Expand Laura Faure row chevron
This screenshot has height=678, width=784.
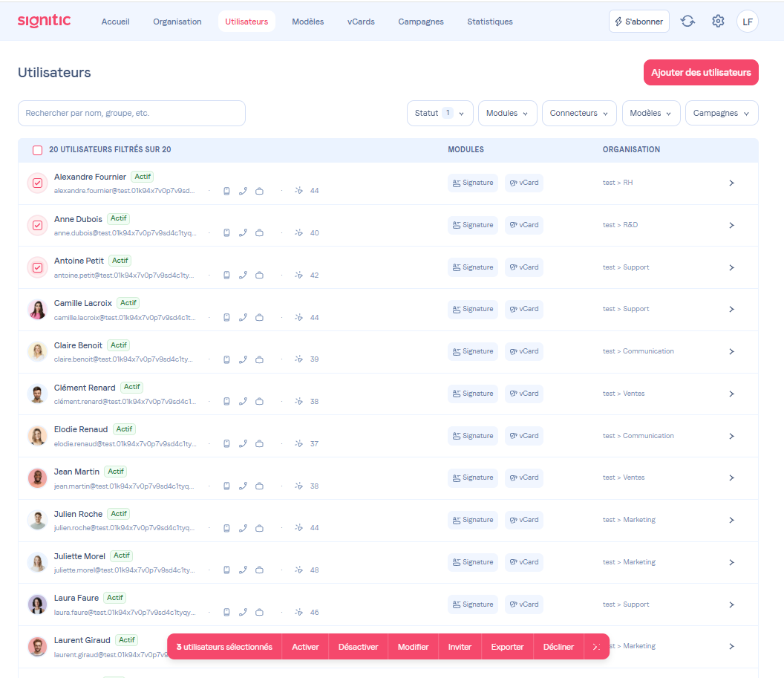731,605
